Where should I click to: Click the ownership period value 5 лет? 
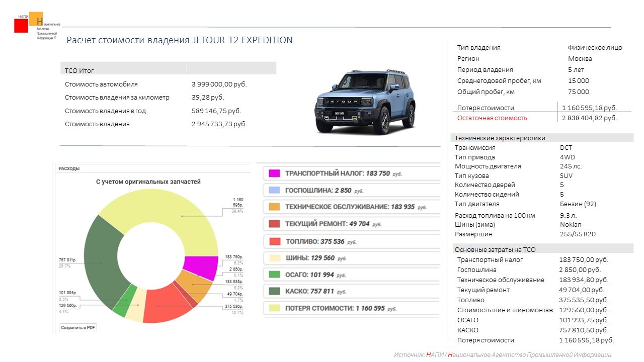click(576, 70)
